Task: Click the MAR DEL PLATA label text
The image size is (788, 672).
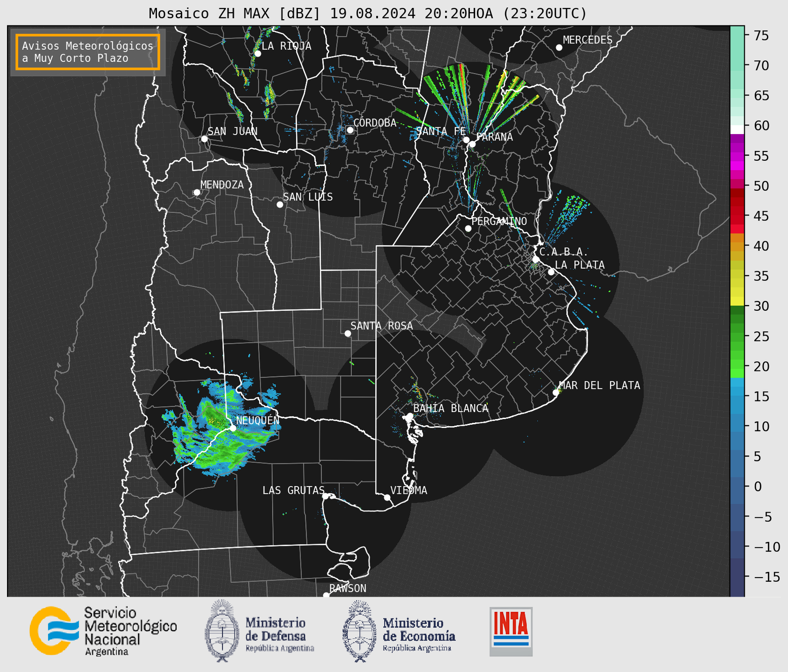Action: point(599,386)
